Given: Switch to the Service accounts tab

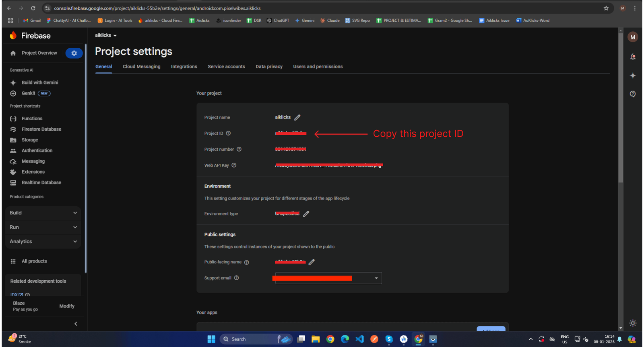Looking at the screenshot, I should pyautogui.click(x=226, y=67).
